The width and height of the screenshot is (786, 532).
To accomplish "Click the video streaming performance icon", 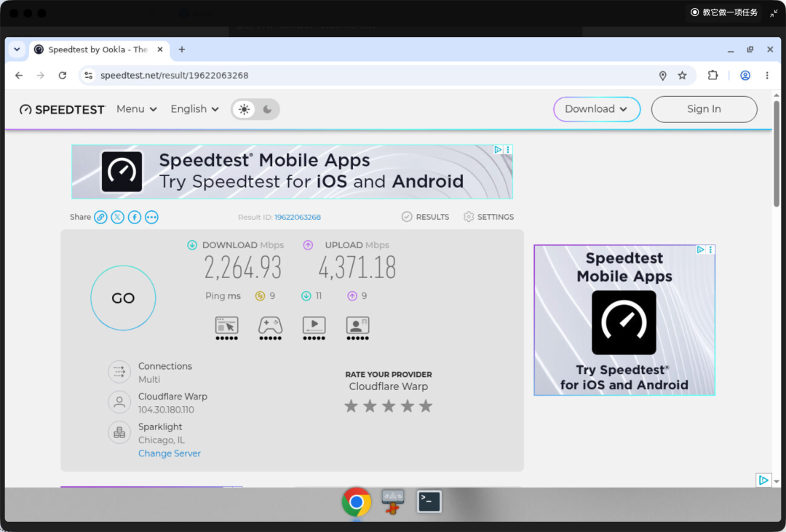I will click(314, 328).
